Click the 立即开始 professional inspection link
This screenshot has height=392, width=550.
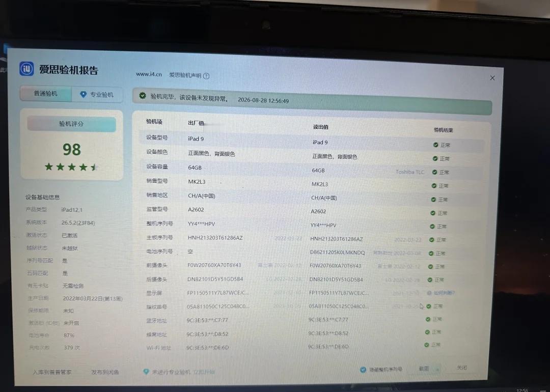(x=204, y=372)
